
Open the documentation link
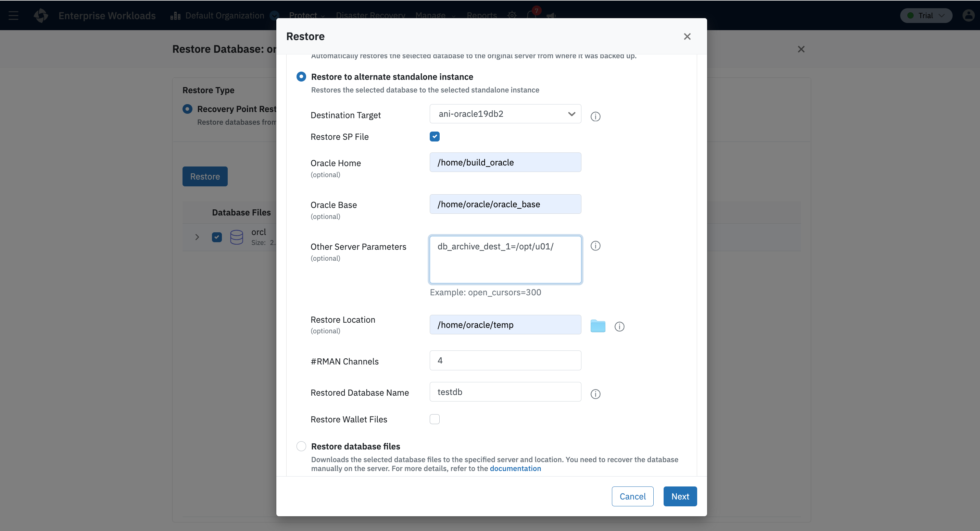[x=515, y=469]
